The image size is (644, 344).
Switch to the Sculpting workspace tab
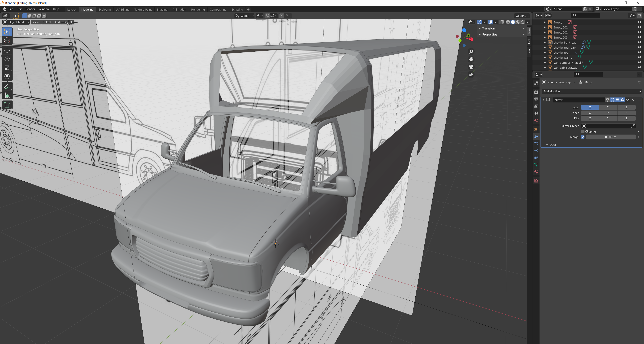104,10
